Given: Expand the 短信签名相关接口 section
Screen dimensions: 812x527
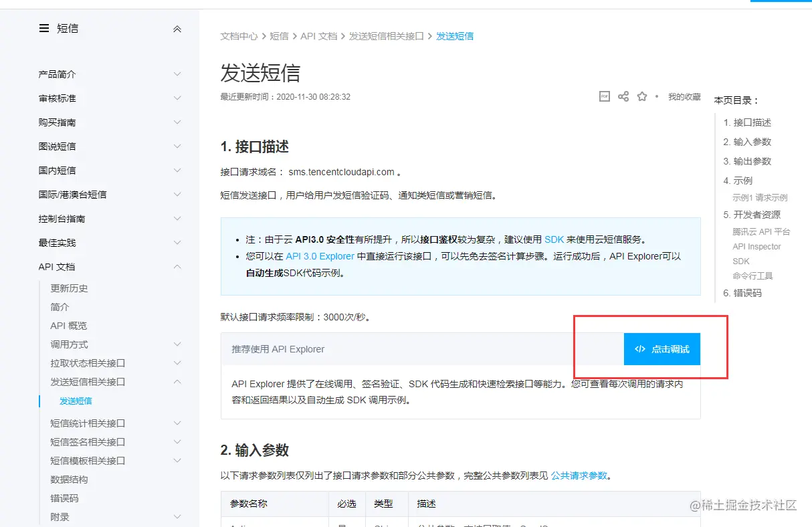Looking at the screenshot, I should point(86,441).
